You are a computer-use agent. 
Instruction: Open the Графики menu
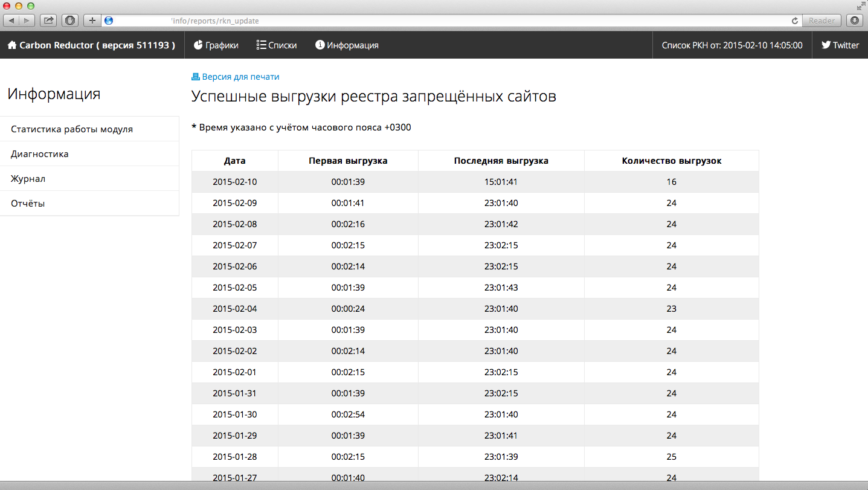216,45
